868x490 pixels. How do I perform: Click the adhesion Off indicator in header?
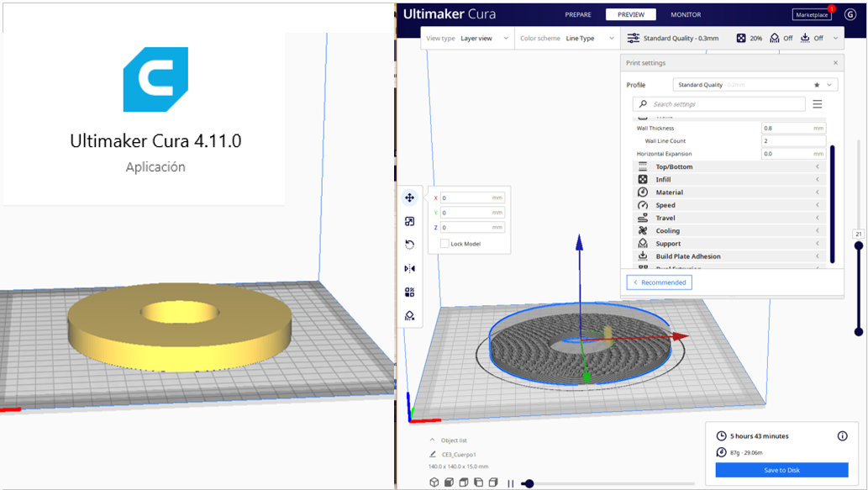812,38
